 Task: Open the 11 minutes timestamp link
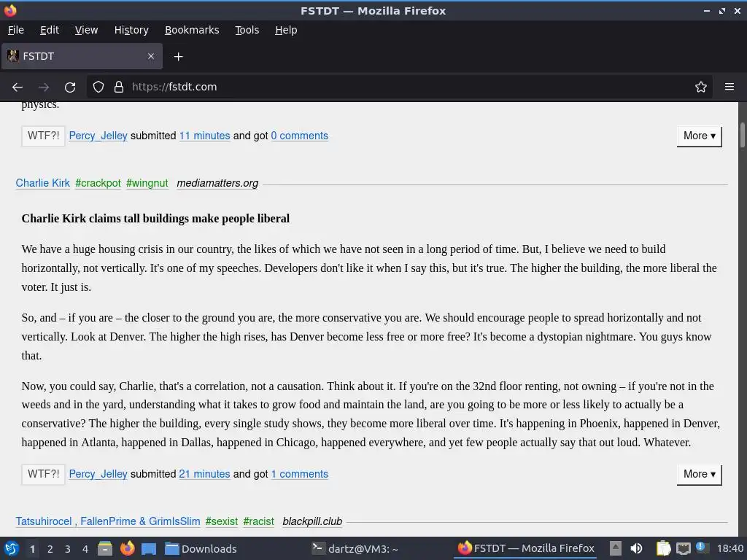204,136
